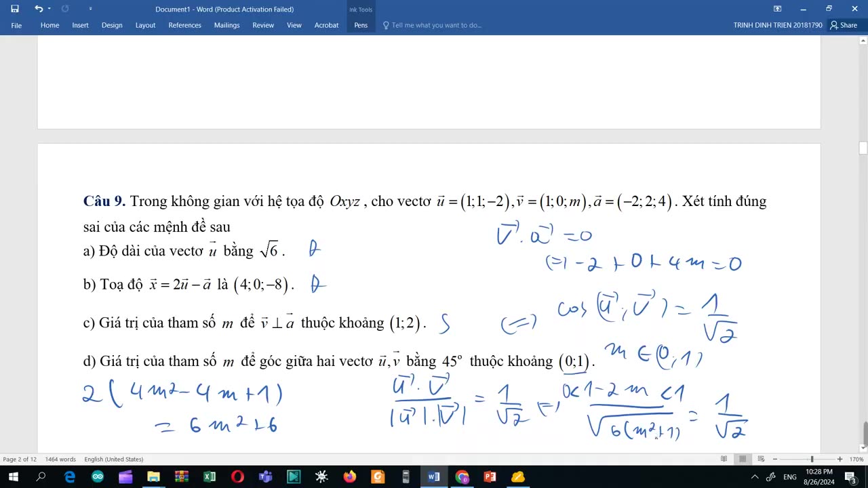Switch to the Insert tab
The image size is (868, 488).
80,25
